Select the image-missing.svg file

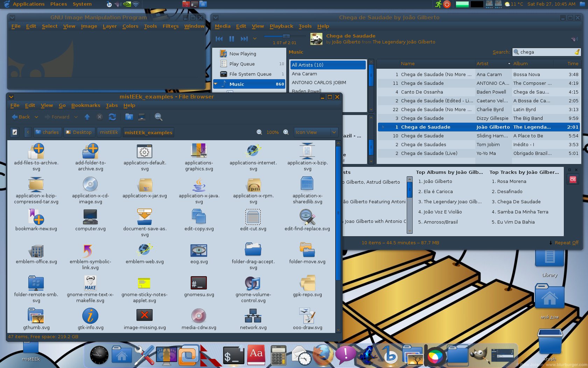point(145,320)
